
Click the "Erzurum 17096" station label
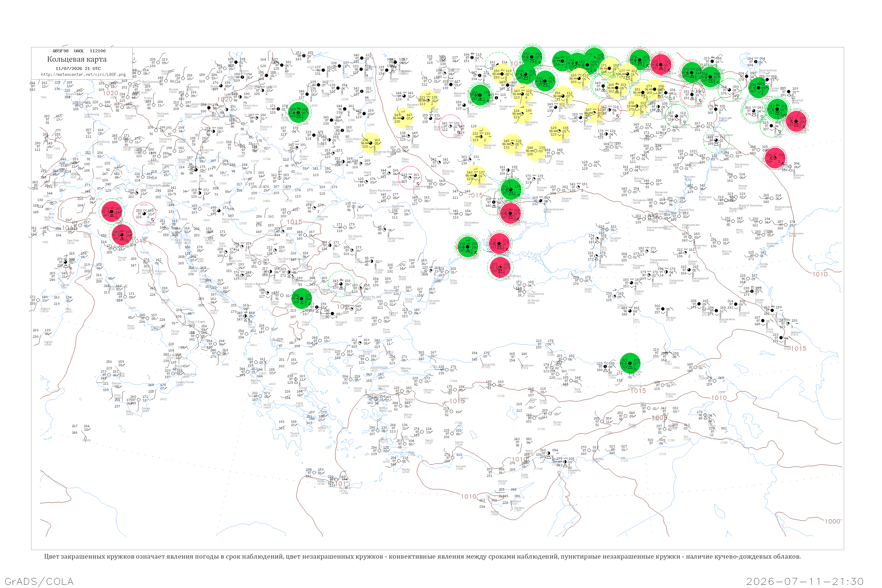tap(671, 395)
